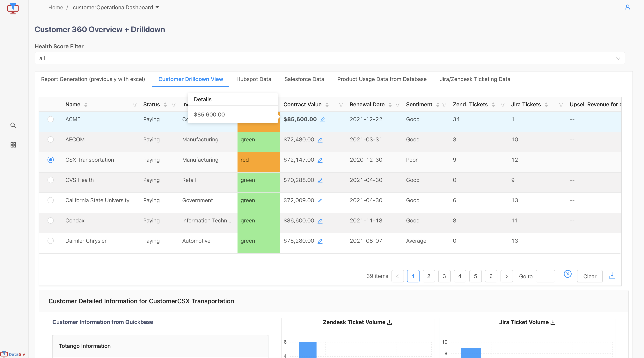Download the Jira Ticket Volume chart
This screenshot has width=644, height=358.
coord(553,323)
